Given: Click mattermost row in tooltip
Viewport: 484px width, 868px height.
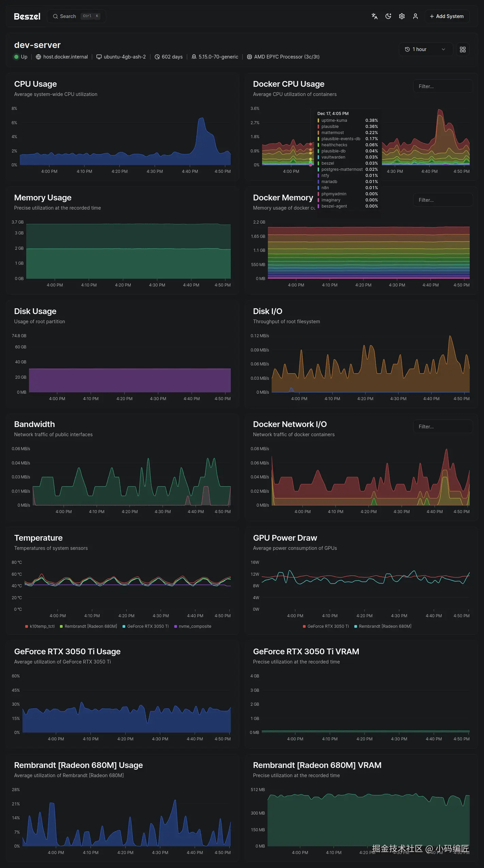Looking at the screenshot, I should [348, 133].
